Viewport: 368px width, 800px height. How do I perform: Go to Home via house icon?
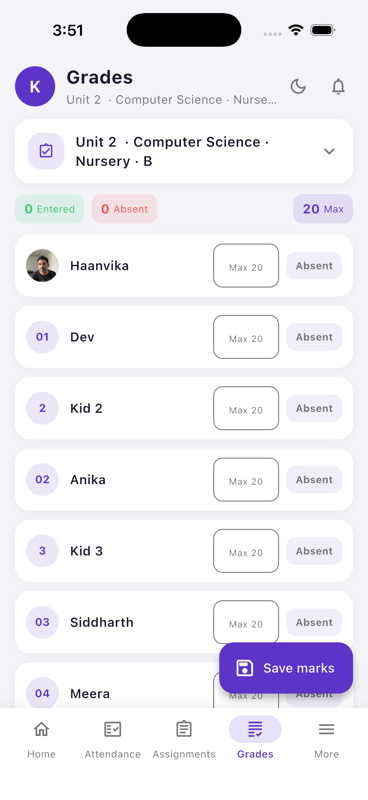coord(41,729)
